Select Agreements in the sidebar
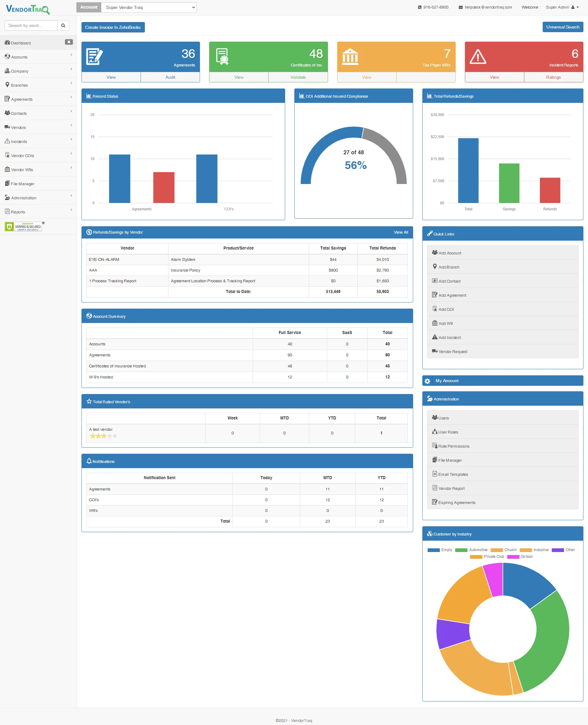 [x=38, y=99]
